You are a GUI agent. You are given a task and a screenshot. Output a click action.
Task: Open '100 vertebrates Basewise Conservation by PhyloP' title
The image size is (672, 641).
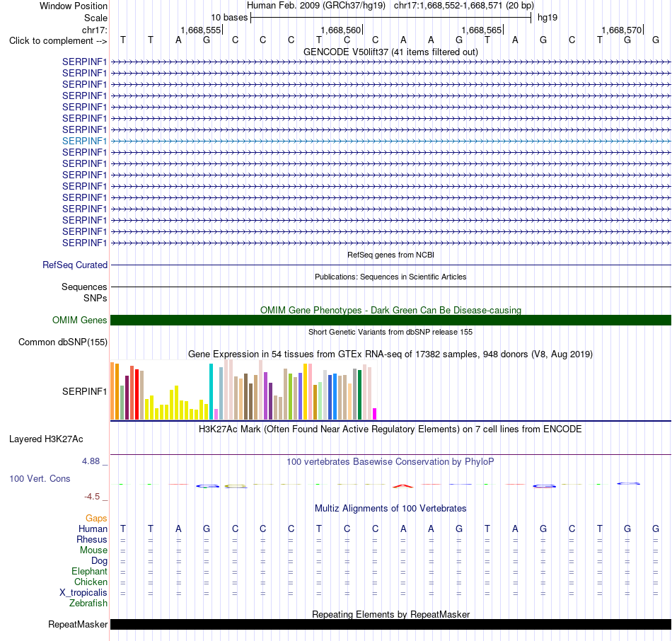pos(390,462)
